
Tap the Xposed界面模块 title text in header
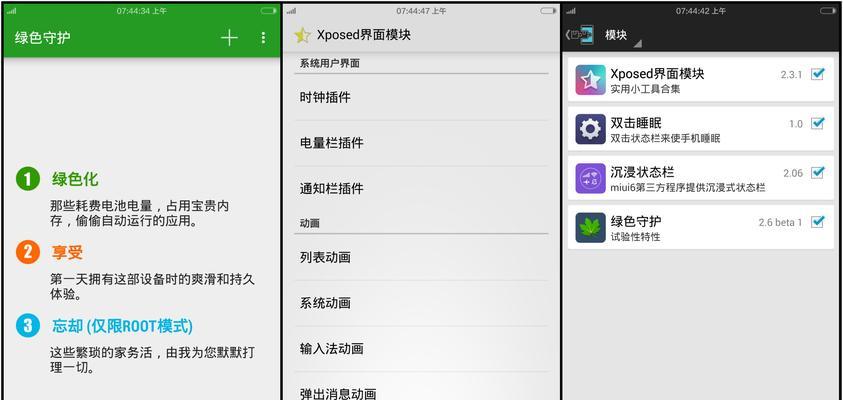point(364,35)
